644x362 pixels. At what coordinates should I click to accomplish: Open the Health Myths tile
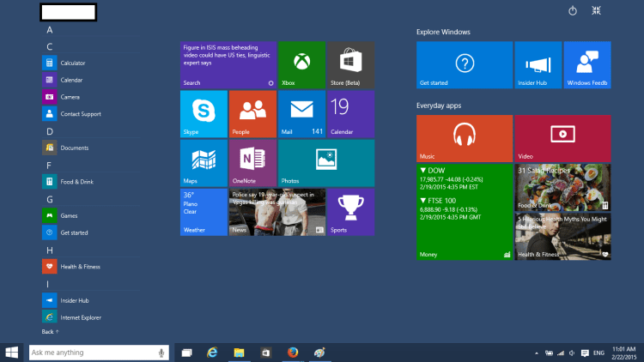pos(562,237)
